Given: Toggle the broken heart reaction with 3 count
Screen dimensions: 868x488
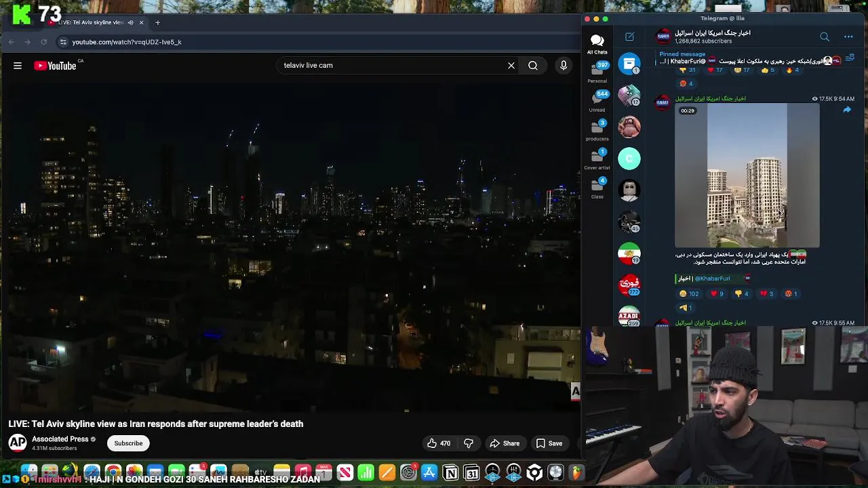Looking at the screenshot, I should (x=766, y=293).
